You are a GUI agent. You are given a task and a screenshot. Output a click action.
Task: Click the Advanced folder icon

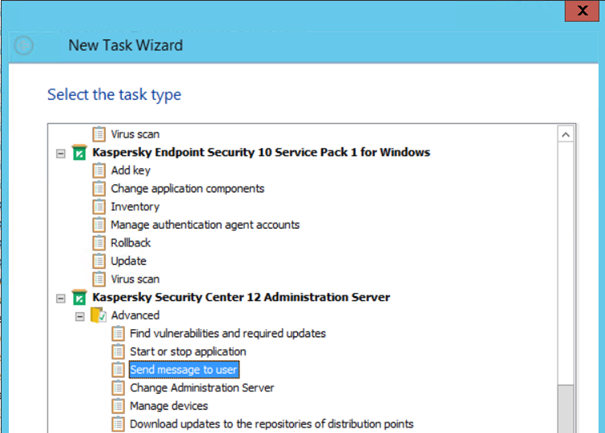(99, 316)
